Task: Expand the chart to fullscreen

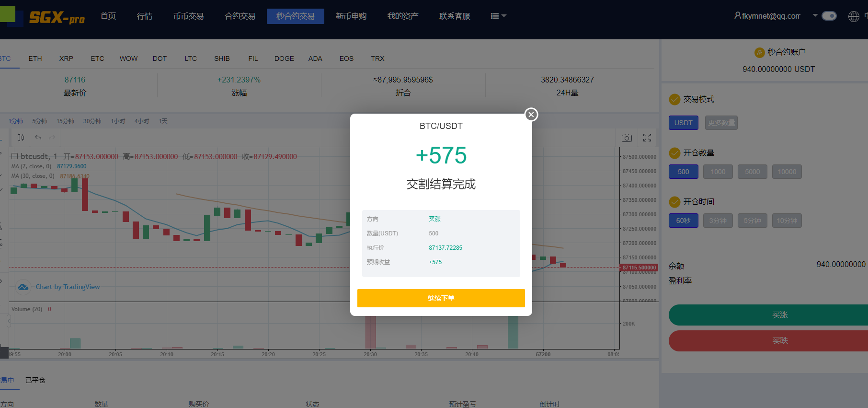Action: coord(647,138)
